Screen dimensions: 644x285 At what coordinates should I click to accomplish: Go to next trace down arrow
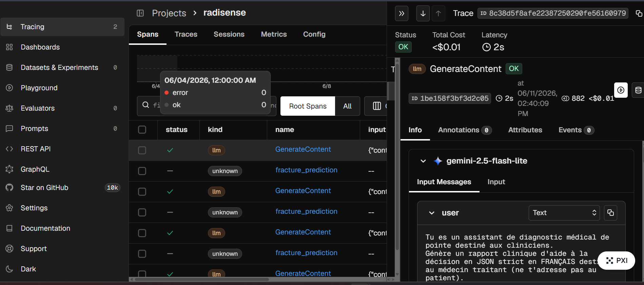(423, 14)
